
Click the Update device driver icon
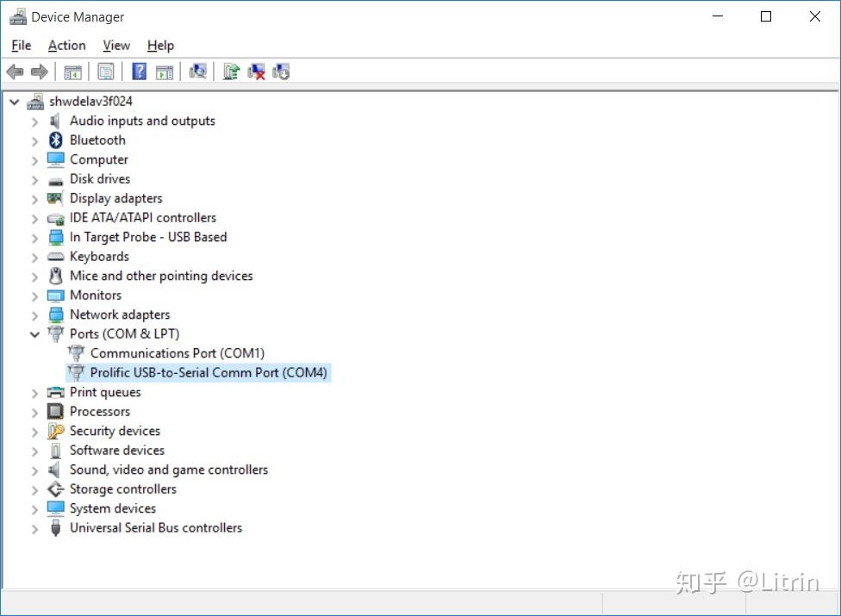point(231,72)
